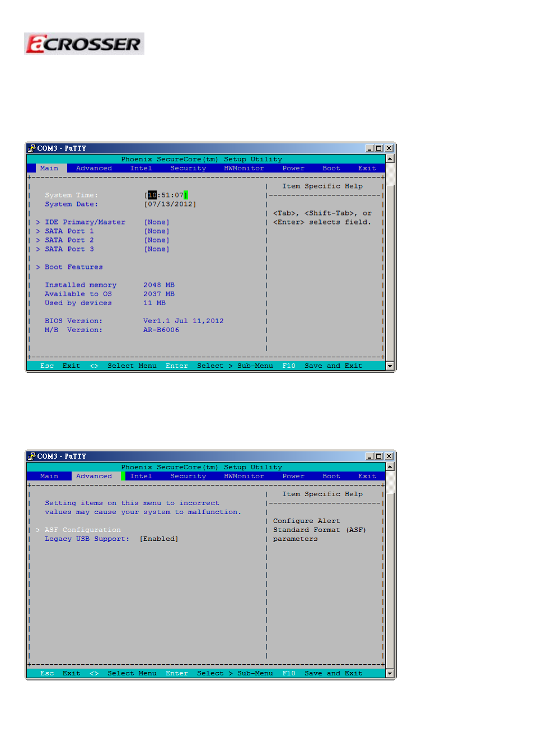The image size is (534, 756).
Task: Click the [None] value beside SATA Port 1
Action: click(157, 231)
